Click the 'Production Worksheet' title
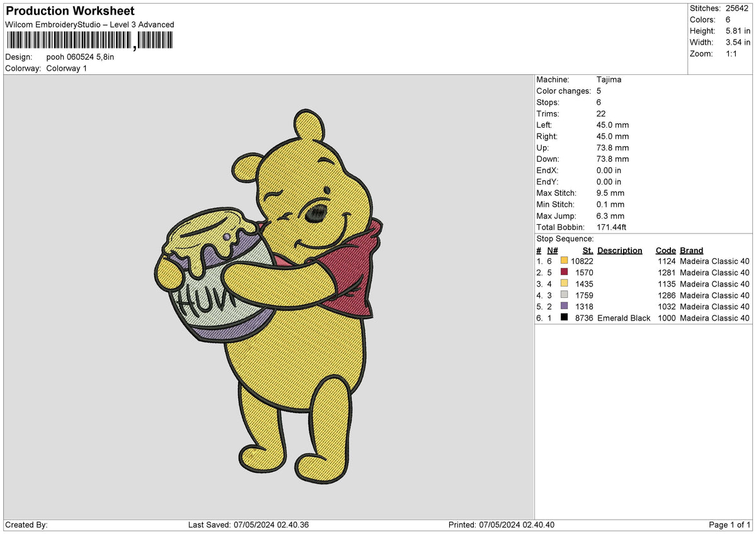756x534 pixels. tap(70, 11)
